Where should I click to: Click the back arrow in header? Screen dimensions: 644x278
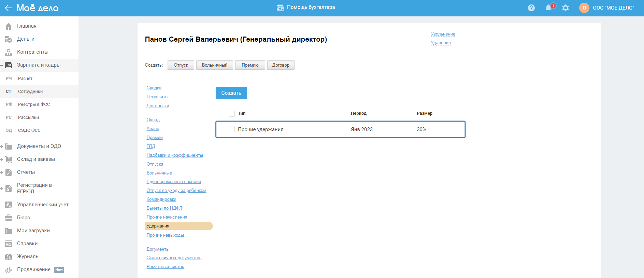pyautogui.click(x=8, y=8)
